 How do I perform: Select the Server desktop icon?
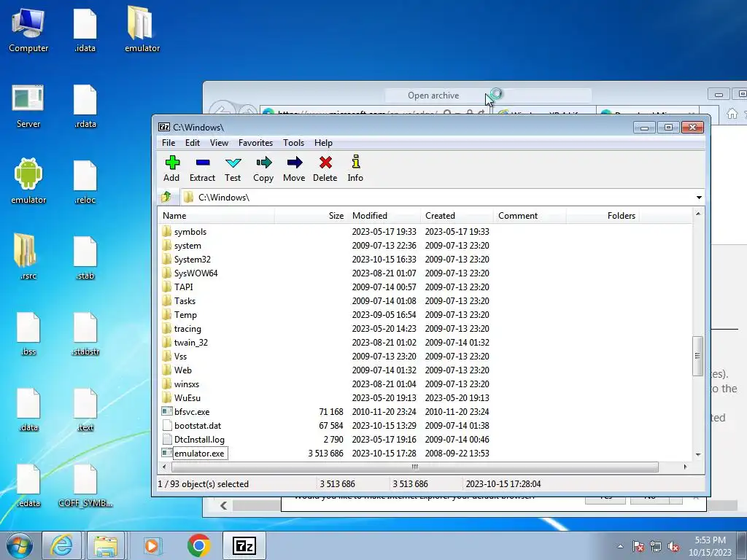coord(28,106)
